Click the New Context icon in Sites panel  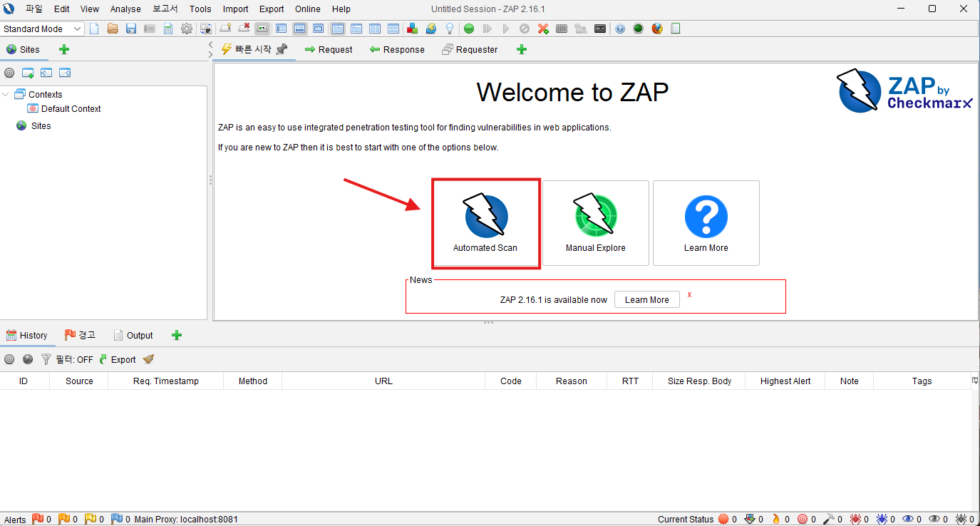tap(28, 73)
